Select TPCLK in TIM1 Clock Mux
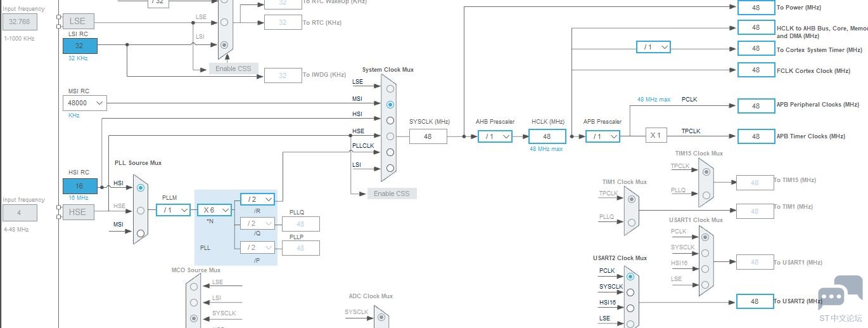 (x=631, y=199)
